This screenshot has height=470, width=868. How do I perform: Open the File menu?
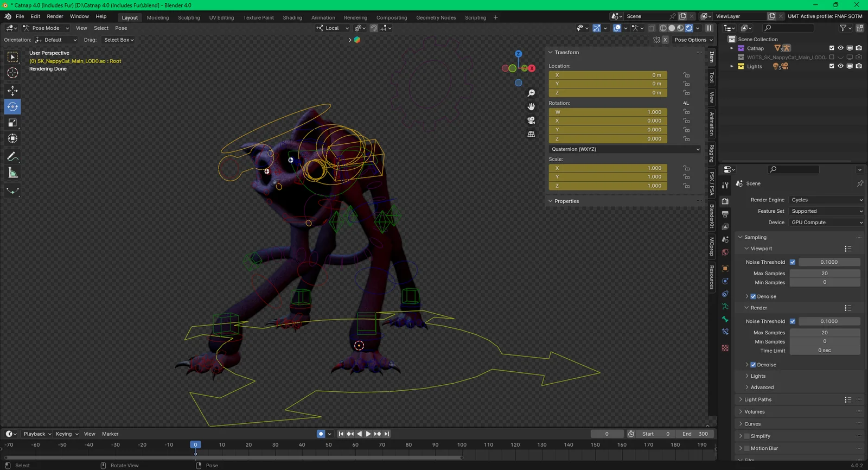click(x=20, y=16)
